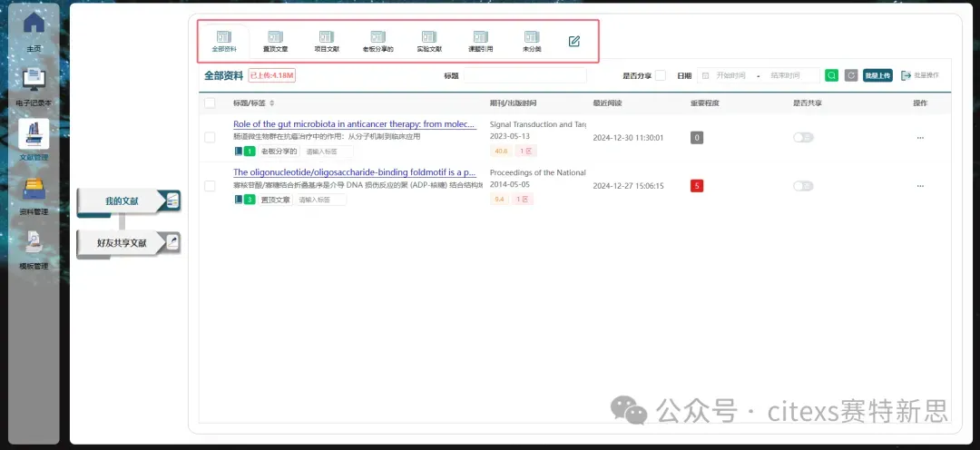Click the sort arrows beside 标题/标签
The height and width of the screenshot is (450, 980).
tap(272, 103)
